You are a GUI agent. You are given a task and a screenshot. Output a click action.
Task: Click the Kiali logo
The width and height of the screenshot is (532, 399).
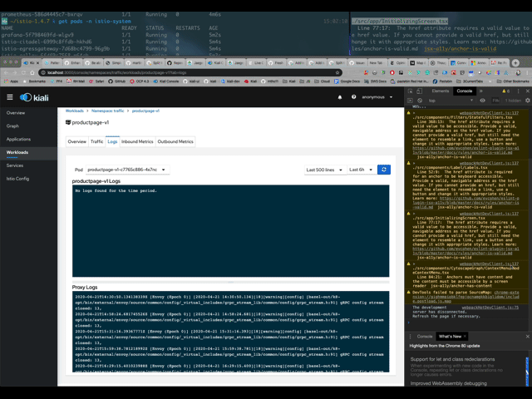pyautogui.click(x=34, y=98)
